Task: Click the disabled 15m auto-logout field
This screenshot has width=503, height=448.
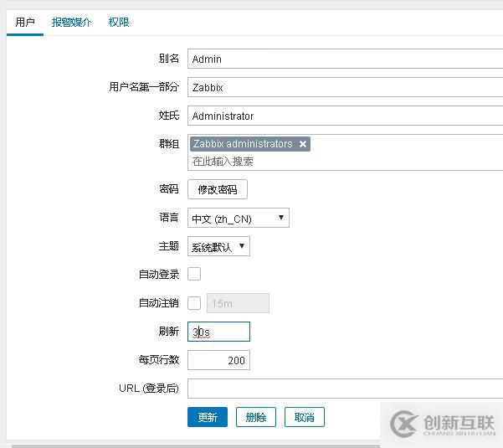Action: [238, 303]
